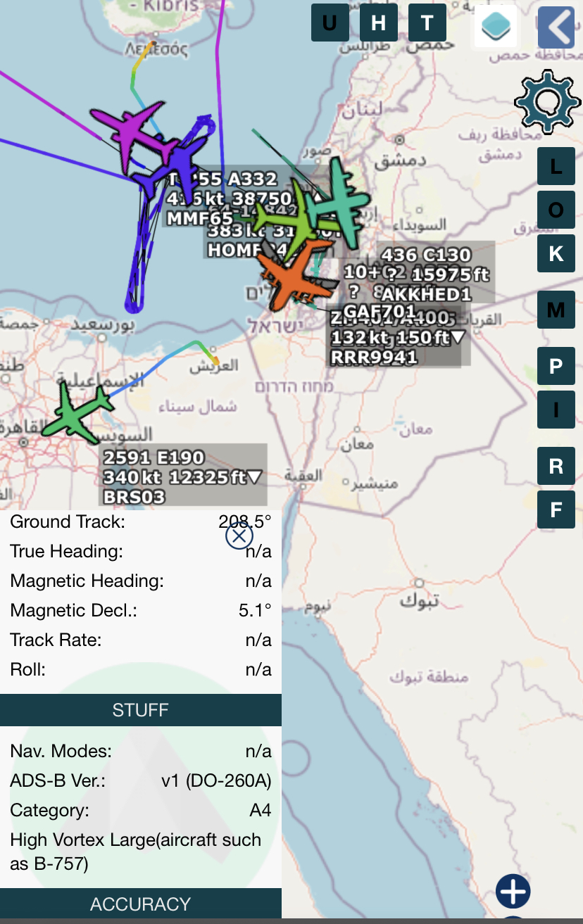Toggle the I map option button

556,410
